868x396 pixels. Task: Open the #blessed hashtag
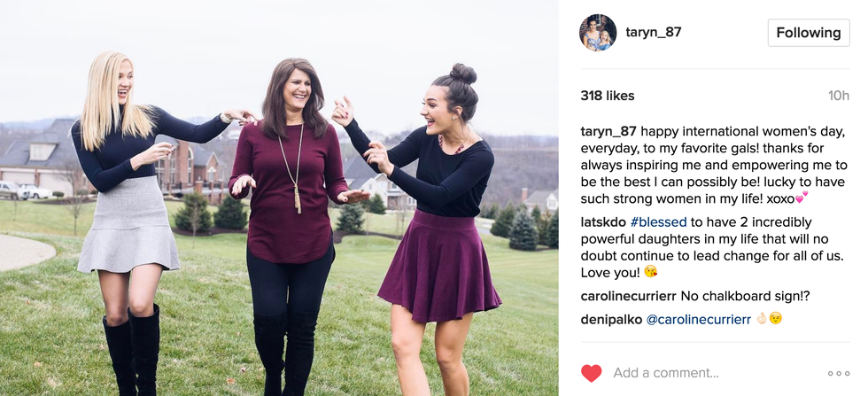(658, 222)
